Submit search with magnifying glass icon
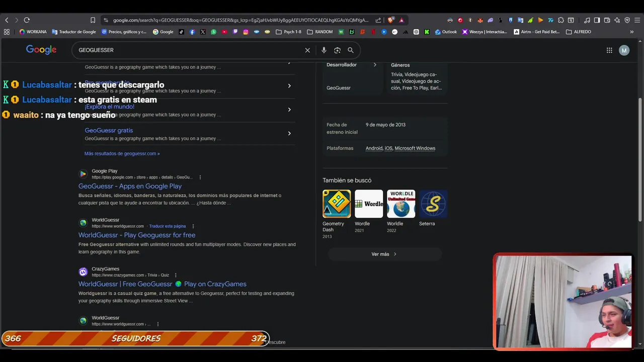The width and height of the screenshot is (644, 362). point(351,50)
